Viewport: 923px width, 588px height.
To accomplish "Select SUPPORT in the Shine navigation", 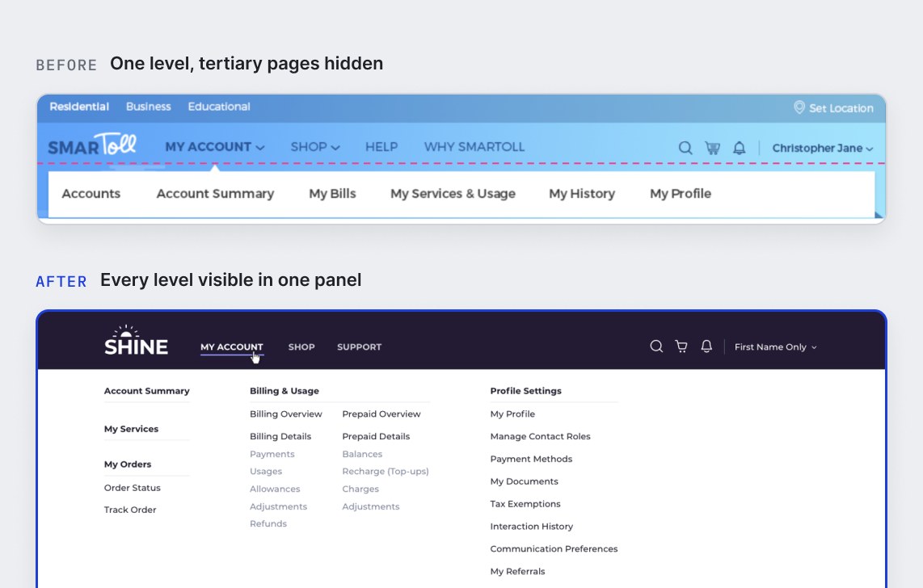I will pos(359,347).
